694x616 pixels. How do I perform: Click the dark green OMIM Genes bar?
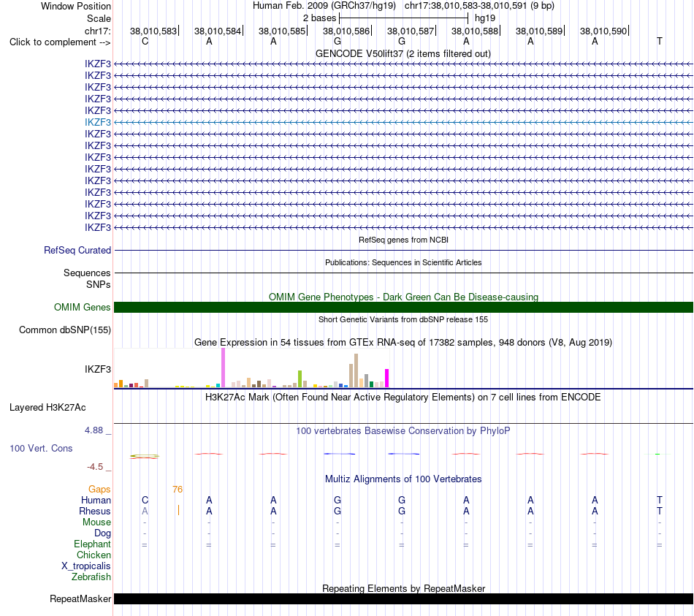tap(403, 308)
